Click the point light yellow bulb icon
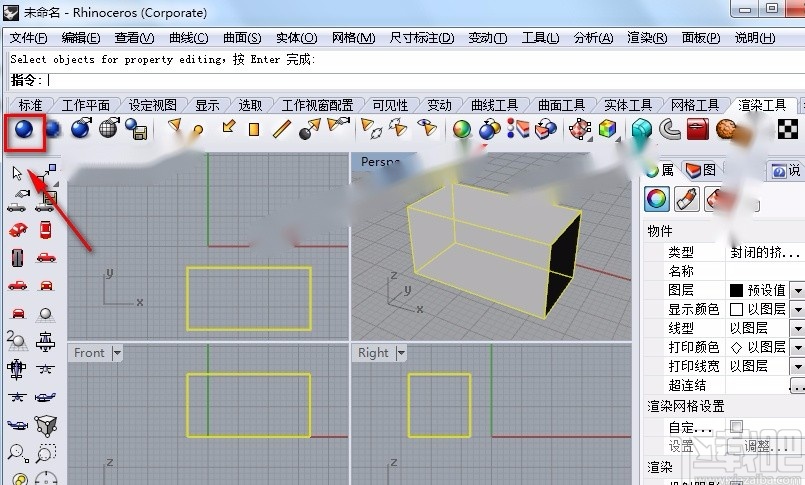805x485 pixels. (197, 130)
